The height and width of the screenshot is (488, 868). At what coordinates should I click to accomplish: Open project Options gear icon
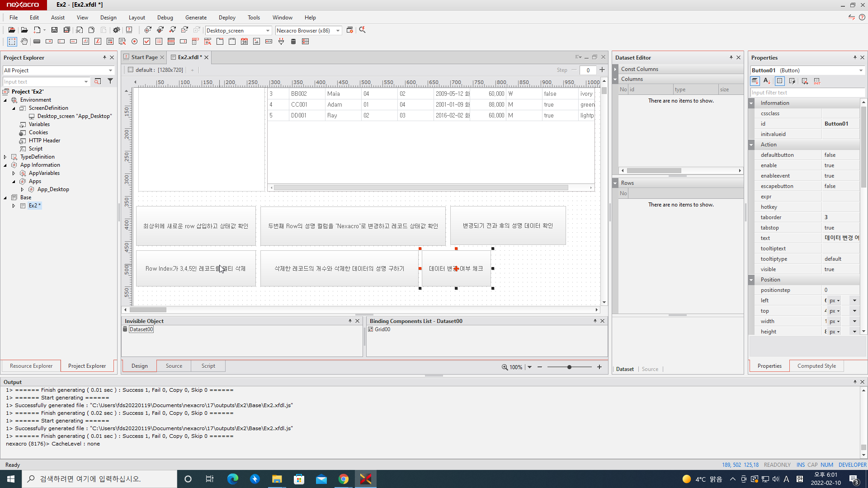[x=116, y=30]
